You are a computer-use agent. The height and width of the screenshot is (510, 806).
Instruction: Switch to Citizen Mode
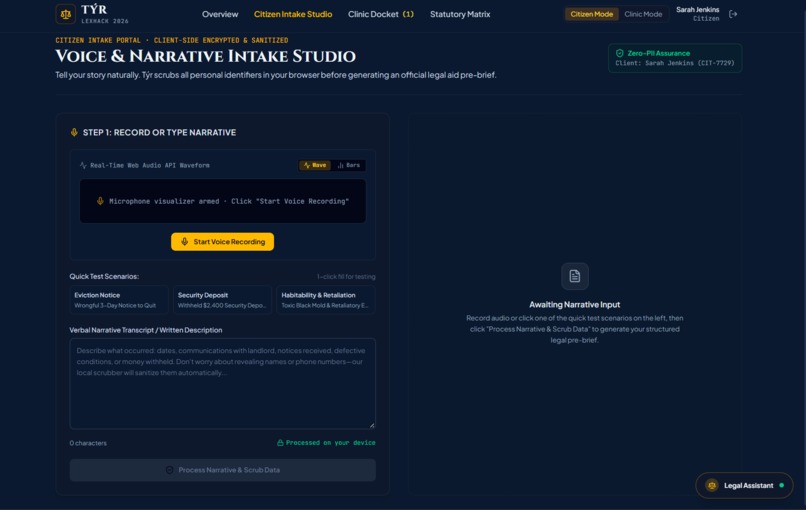(x=592, y=14)
